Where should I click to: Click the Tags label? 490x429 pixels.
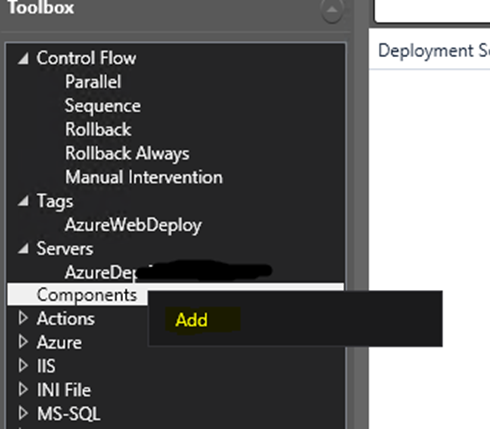(55, 201)
